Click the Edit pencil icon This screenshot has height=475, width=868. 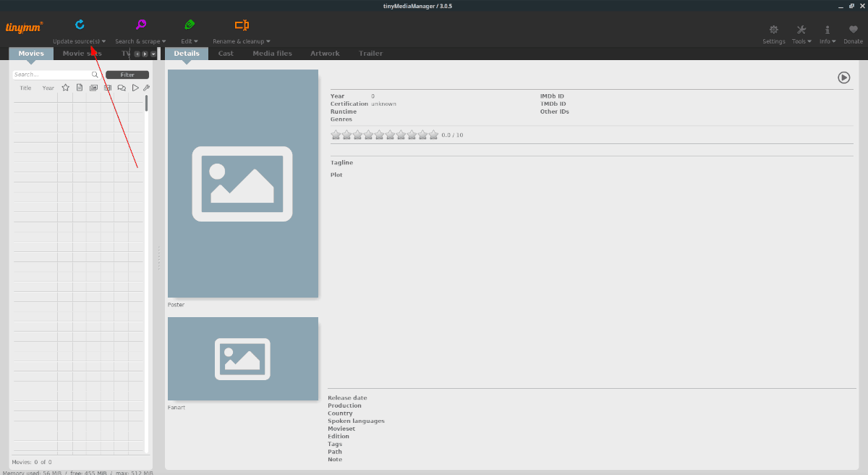(189, 24)
